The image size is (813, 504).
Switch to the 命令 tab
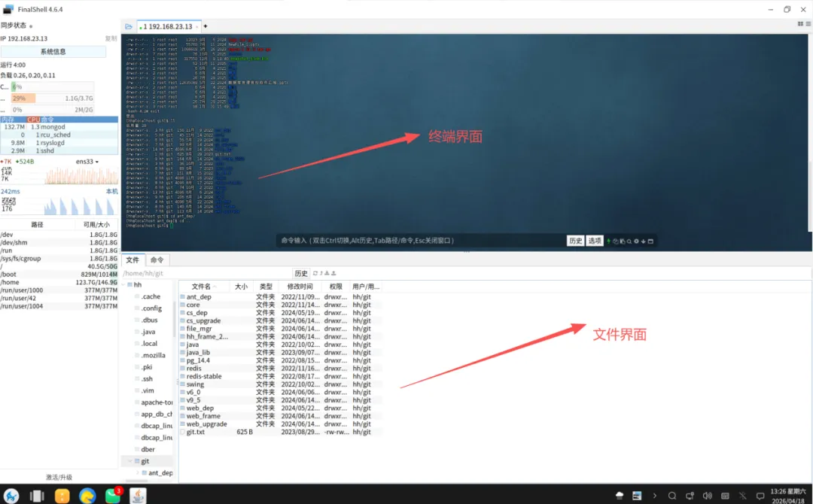(157, 260)
